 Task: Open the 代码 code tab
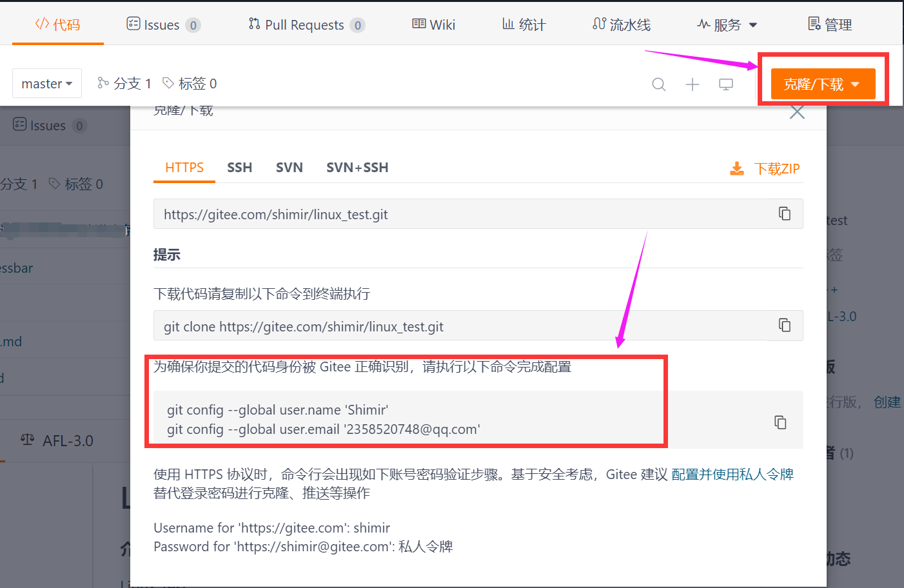click(x=57, y=24)
